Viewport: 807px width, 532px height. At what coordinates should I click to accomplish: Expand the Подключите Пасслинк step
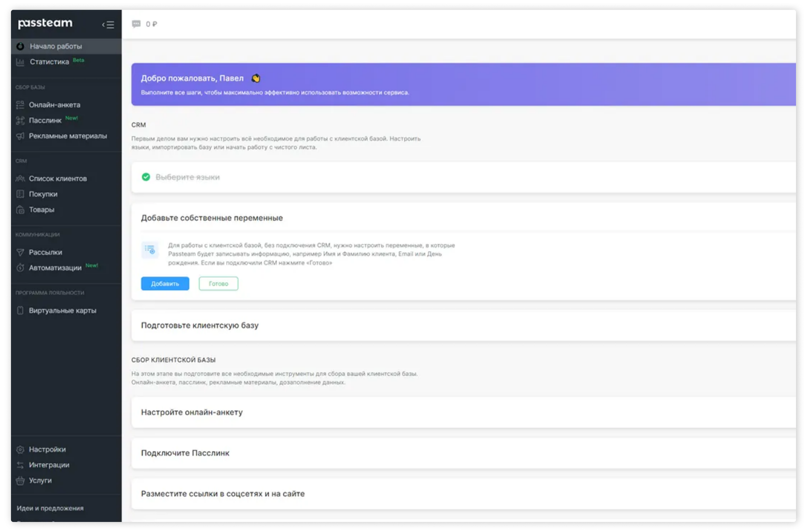click(x=185, y=453)
